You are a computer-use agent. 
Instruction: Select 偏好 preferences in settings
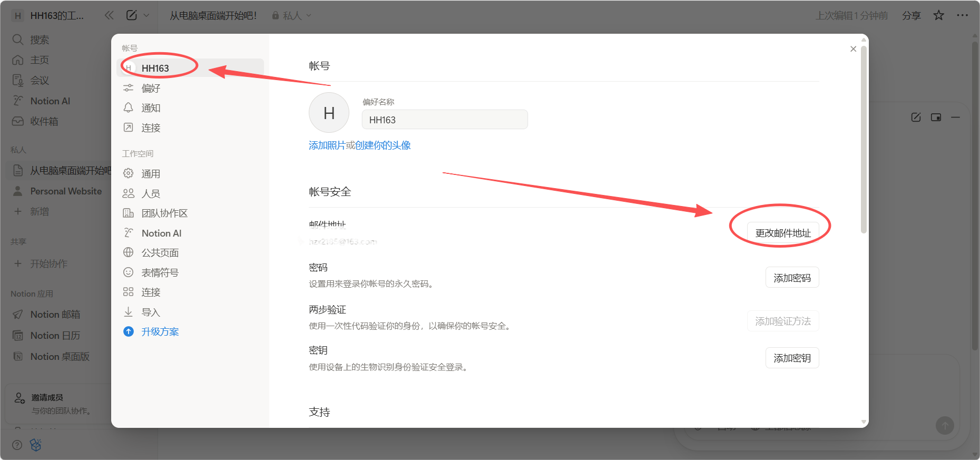pos(151,88)
